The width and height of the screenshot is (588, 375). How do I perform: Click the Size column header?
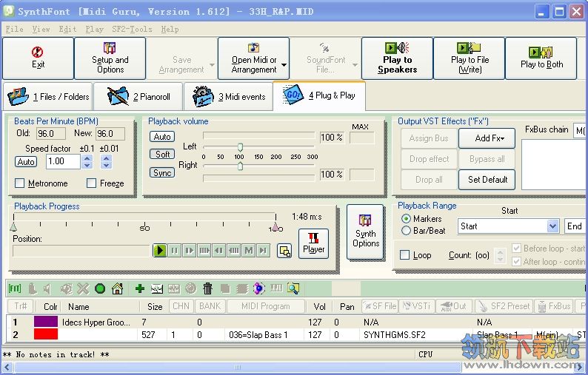coord(155,306)
